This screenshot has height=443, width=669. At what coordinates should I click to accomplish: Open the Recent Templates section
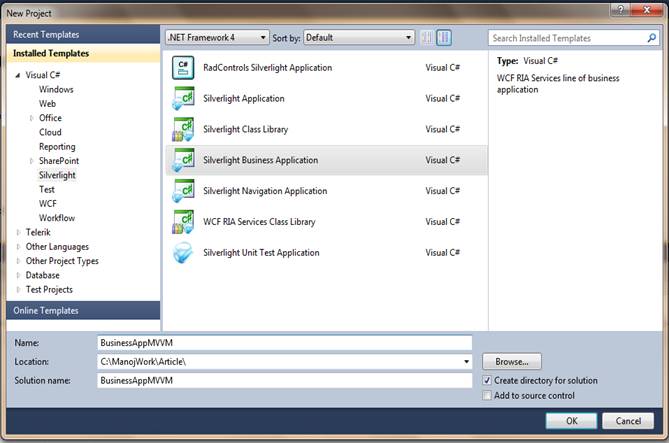click(x=83, y=35)
